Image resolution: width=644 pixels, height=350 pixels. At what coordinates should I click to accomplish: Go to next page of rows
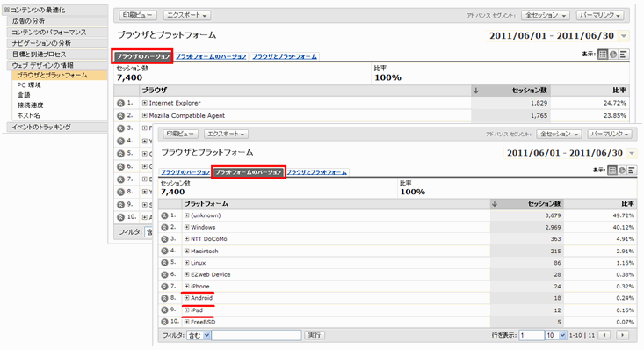623,335
